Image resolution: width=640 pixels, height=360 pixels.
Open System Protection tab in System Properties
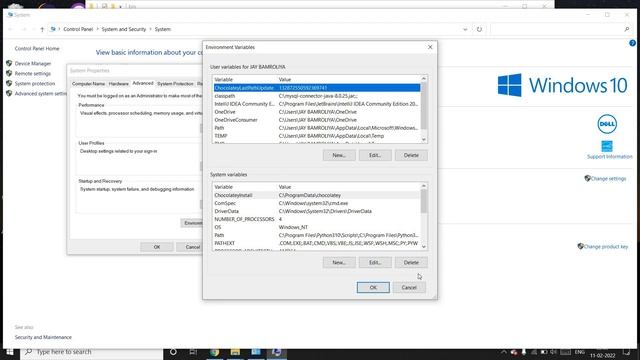tap(175, 84)
